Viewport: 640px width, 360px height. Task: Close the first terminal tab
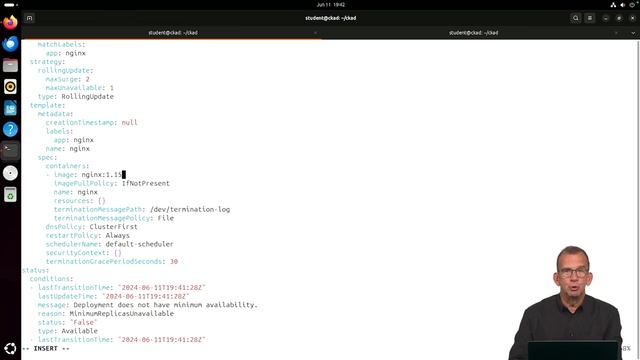[315, 33]
